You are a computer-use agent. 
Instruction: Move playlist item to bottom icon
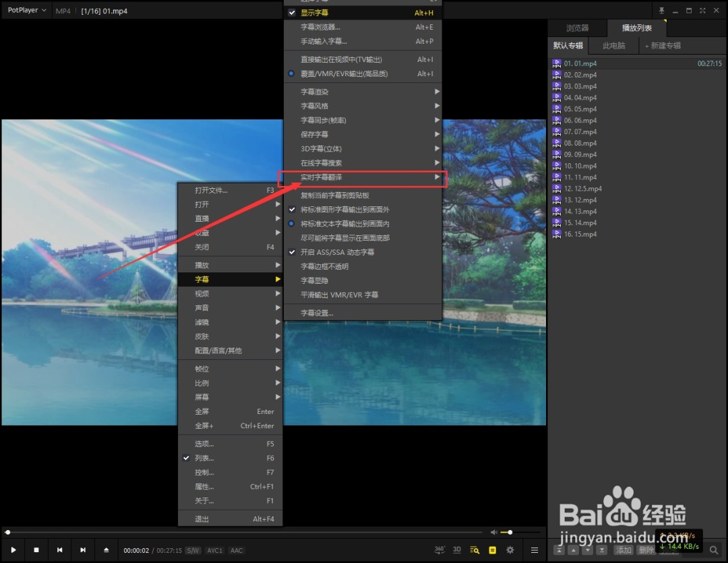[602, 550]
